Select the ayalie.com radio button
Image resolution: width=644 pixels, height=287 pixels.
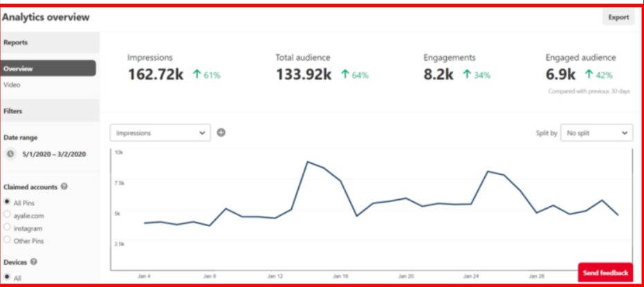[7, 215]
